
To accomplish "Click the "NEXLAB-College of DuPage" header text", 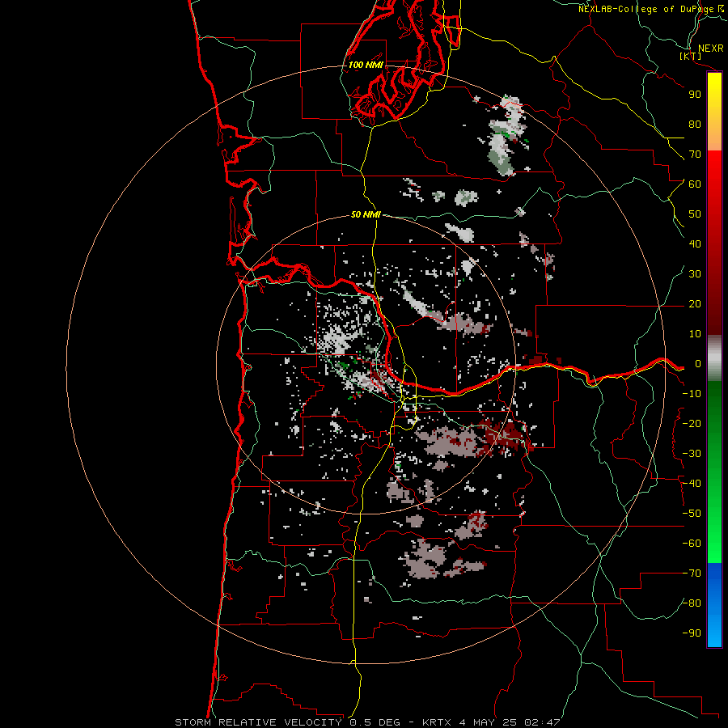I will 645,9.
